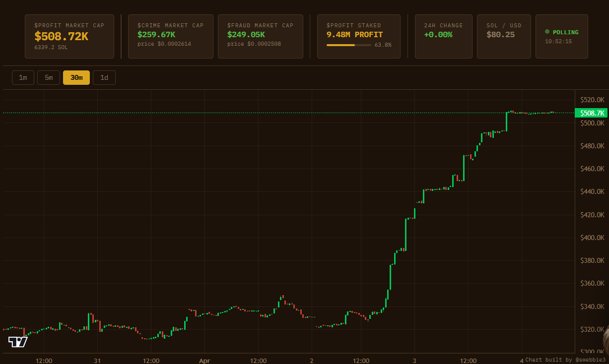Click the green $508.7K price label
This screenshot has height=364, width=609.
point(591,113)
